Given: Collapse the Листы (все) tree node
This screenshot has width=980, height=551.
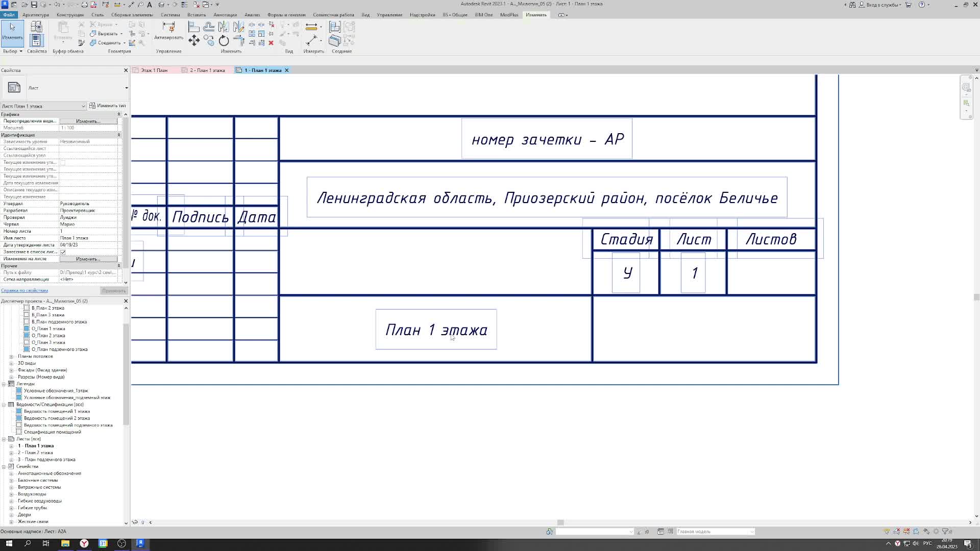Looking at the screenshot, I should pos(4,439).
